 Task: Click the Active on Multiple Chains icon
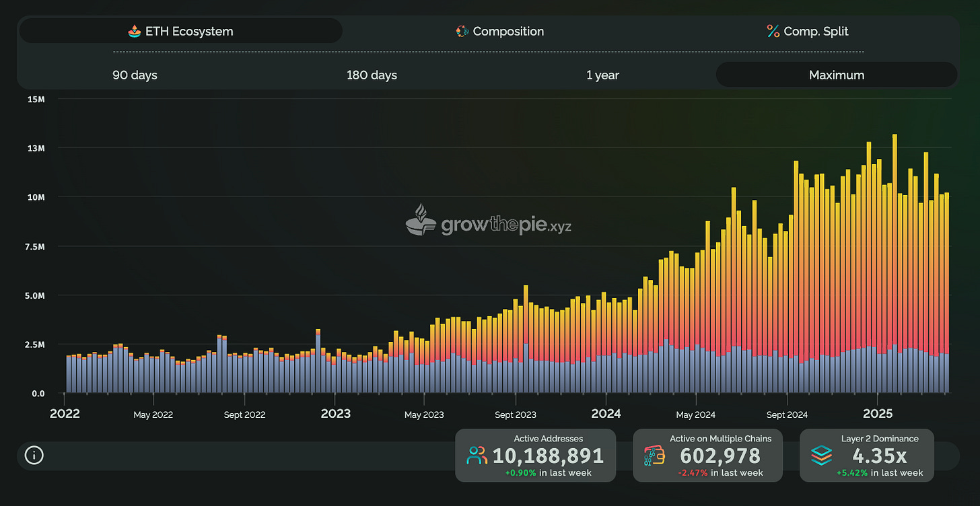(655, 456)
